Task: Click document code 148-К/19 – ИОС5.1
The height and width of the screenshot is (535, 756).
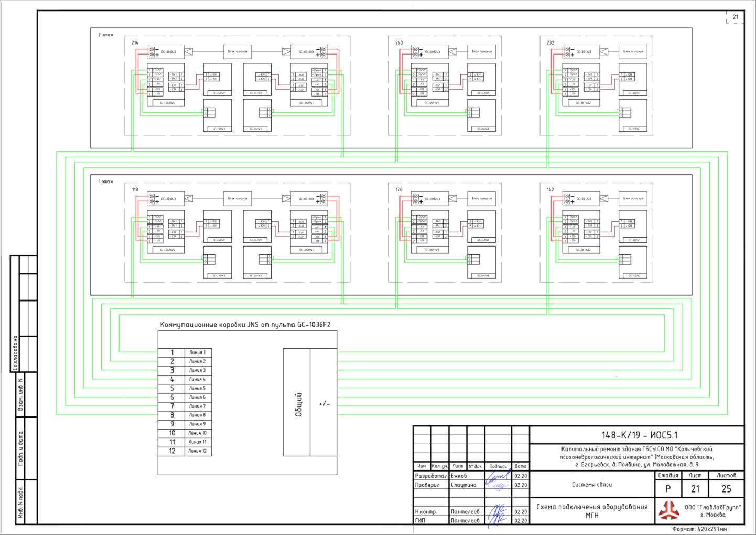Action: pyautogui.click(x=640, y=435)
